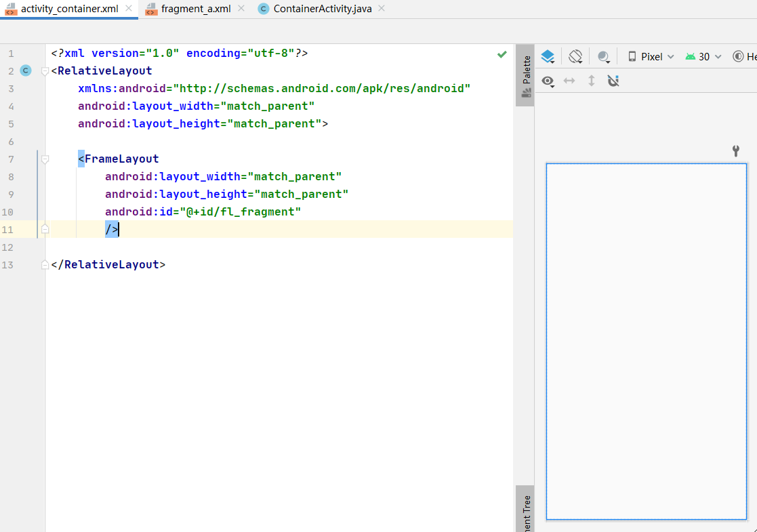
Task: Click the wrench icon above preview
Action: click(x=736, y=151)
